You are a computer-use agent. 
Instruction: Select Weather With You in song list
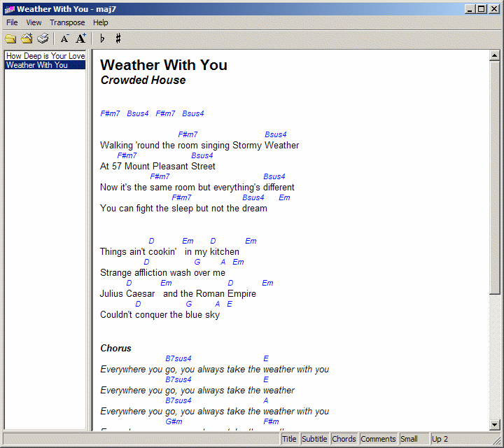45,65
